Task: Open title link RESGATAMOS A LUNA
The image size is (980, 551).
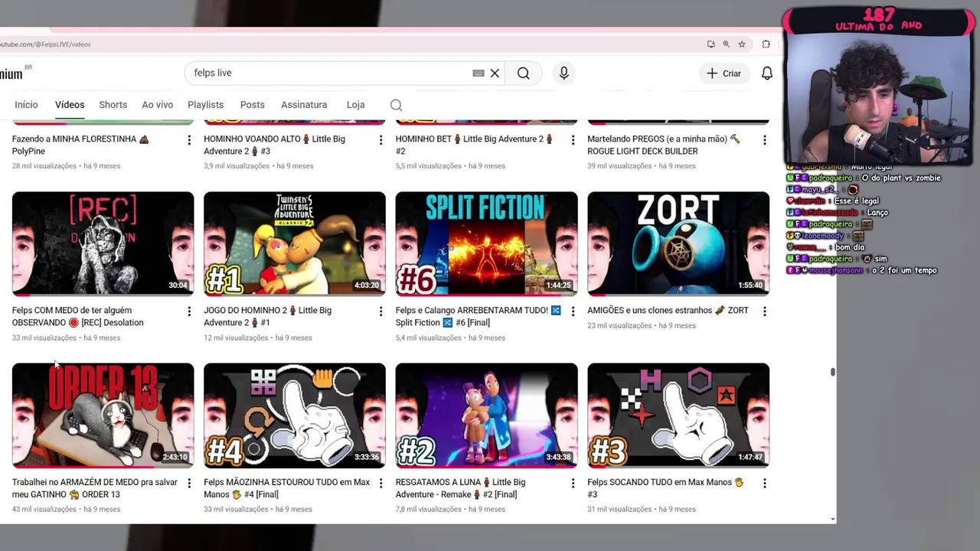Action: 460,488
